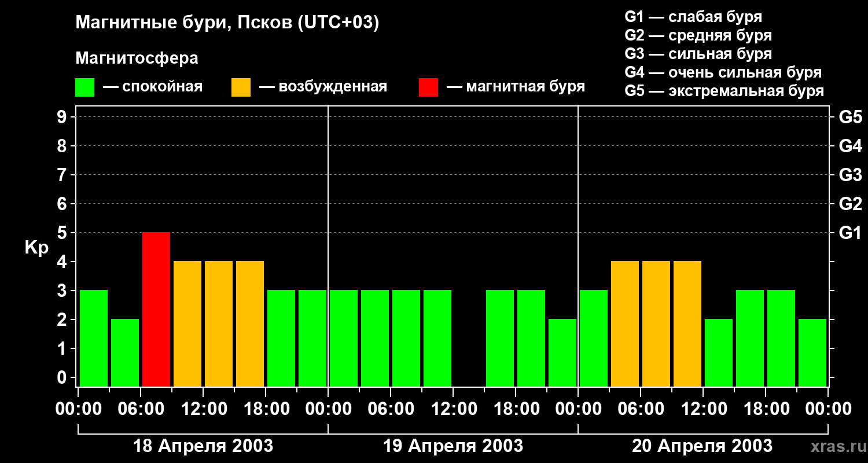
Task: Click the 18 Апреля 09:00–12:00 orange bar
Action: pos(187,324)
